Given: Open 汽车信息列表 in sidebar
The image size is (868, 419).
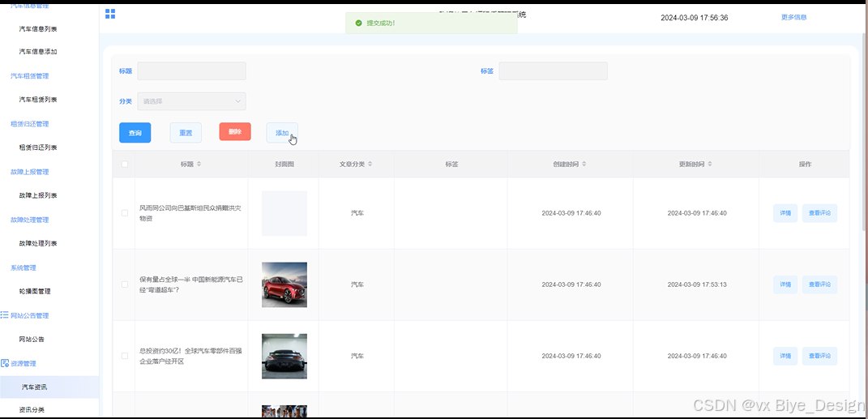Looking at the screenshot, I should [x=38, y=28].
